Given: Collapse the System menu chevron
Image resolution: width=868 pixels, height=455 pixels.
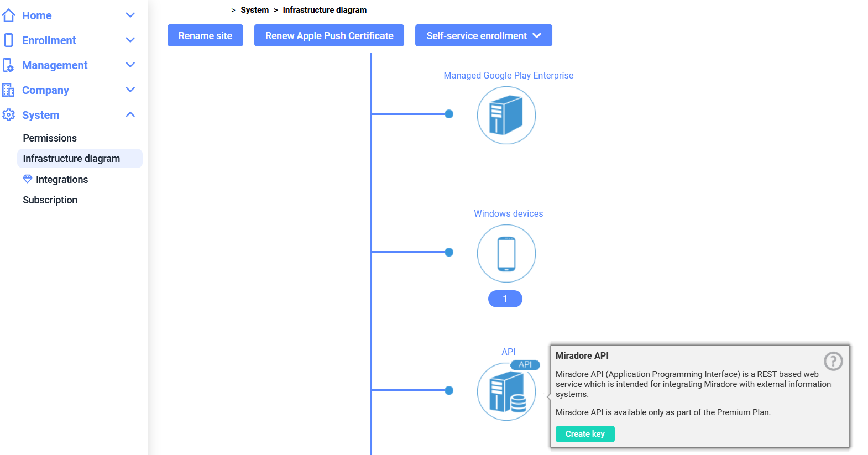Looking at the screenshot, I should 130,114.
